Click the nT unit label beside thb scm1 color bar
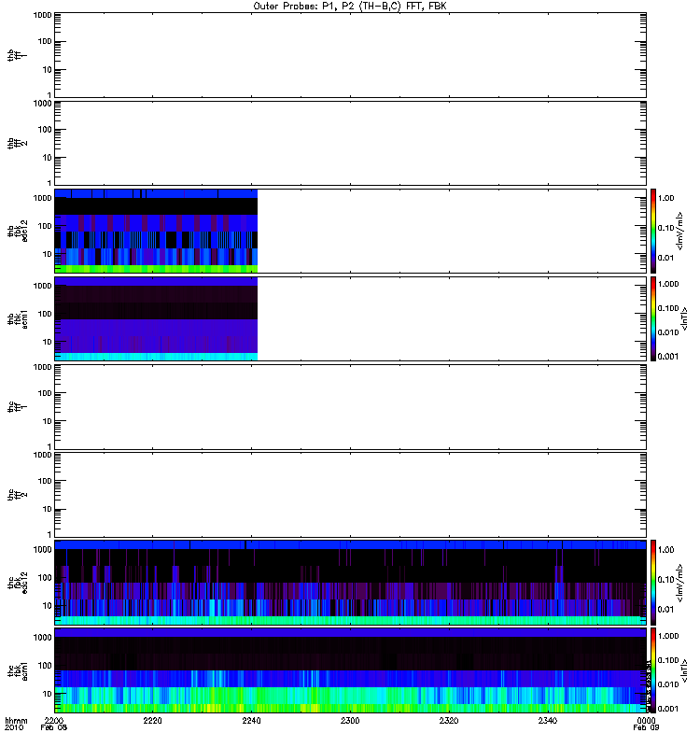Image resolution: width=700 pixels, height=747 pixels. pyautogui.click(x=684, y=318)
